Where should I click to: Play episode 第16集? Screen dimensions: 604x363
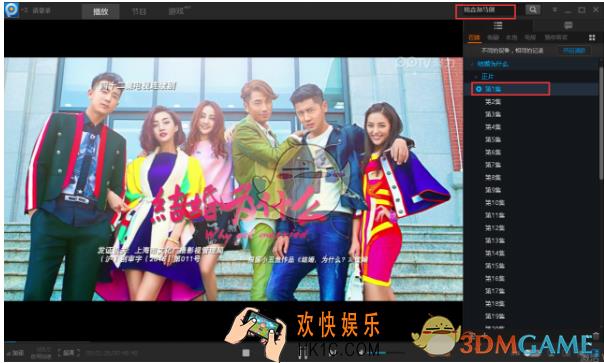click(495, 278)
